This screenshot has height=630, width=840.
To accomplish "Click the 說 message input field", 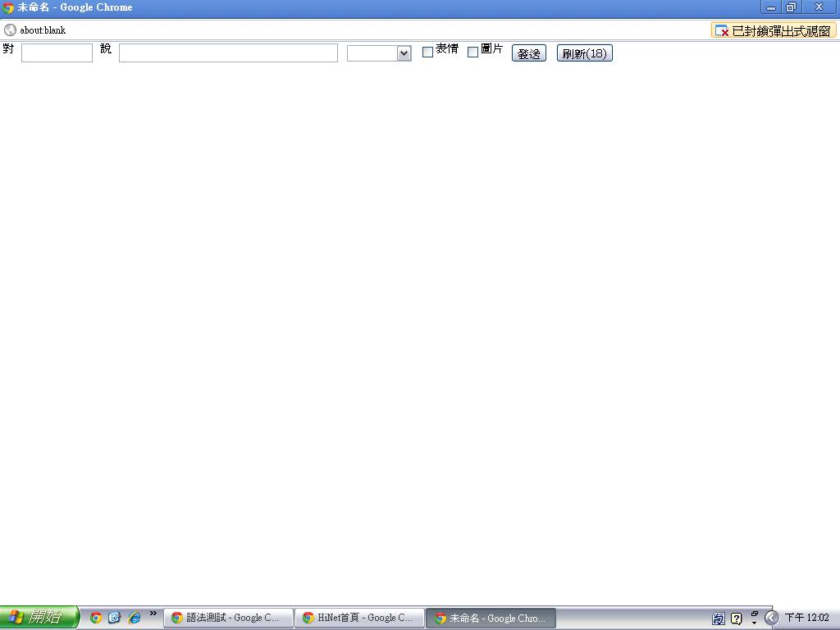I will tap(228, 53).
